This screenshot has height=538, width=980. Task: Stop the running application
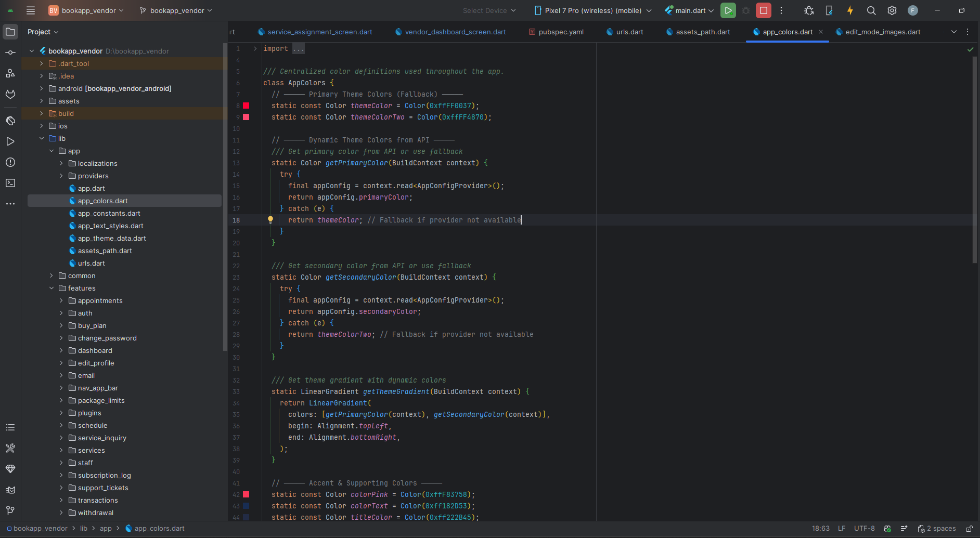tap(763, 10)
